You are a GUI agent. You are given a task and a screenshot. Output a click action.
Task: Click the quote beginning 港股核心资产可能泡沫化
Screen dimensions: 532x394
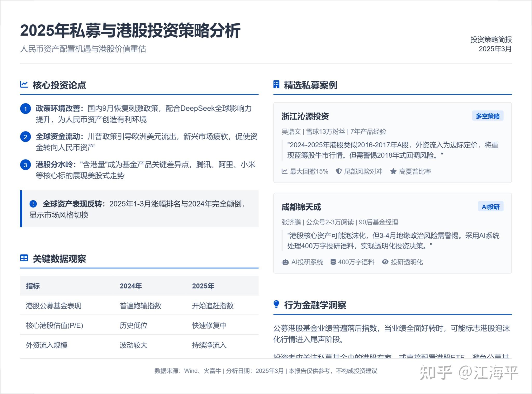point(393,241)
